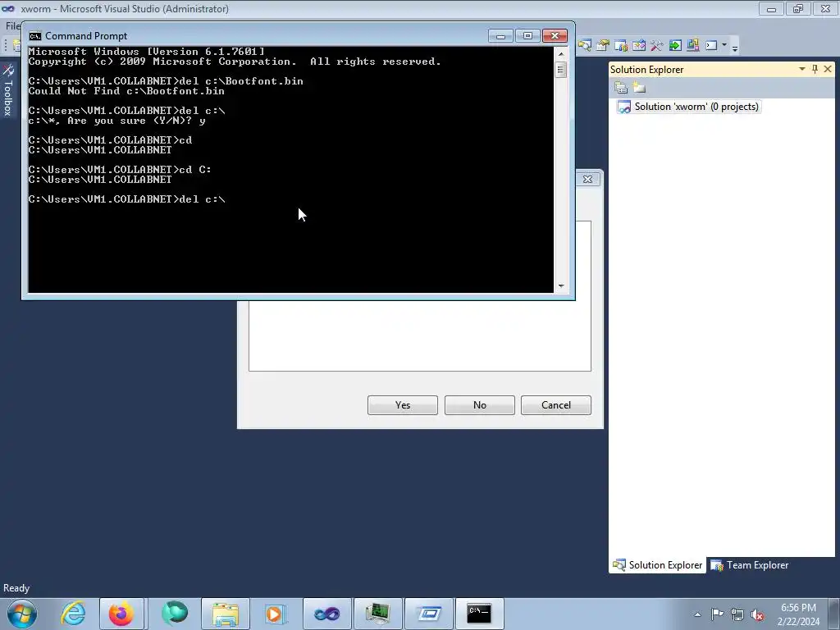
Task: Click the 'Could Not Find c:\Bootfont.bin' line
Action: (x=126, y=91)
